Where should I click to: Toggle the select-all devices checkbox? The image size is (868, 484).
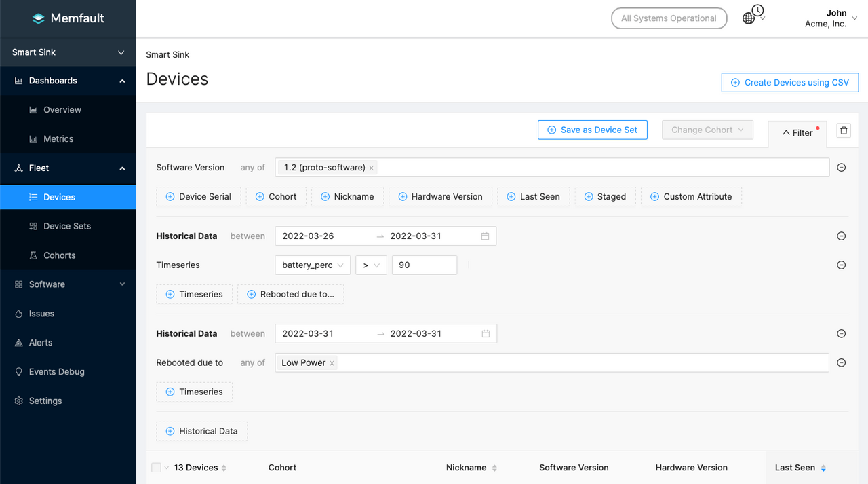pos(157,468)
